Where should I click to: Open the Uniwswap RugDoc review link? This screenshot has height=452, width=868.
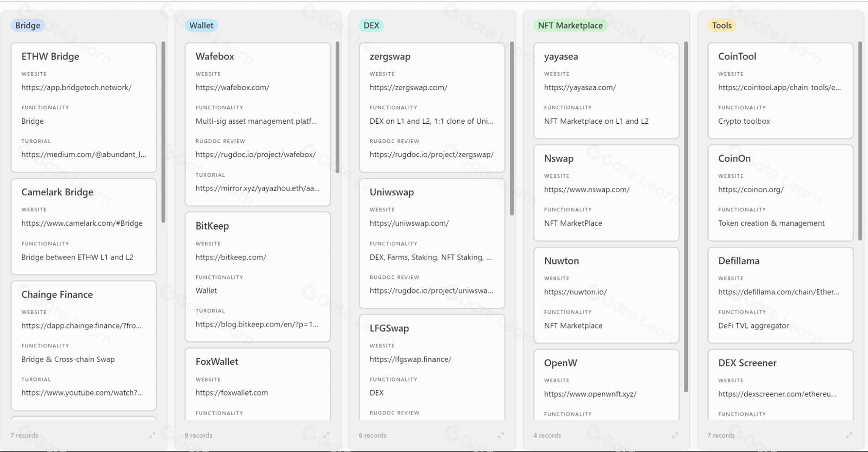431,290
